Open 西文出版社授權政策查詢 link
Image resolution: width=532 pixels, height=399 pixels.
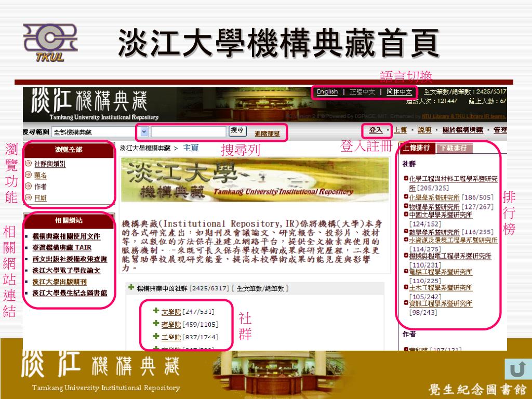70,259
